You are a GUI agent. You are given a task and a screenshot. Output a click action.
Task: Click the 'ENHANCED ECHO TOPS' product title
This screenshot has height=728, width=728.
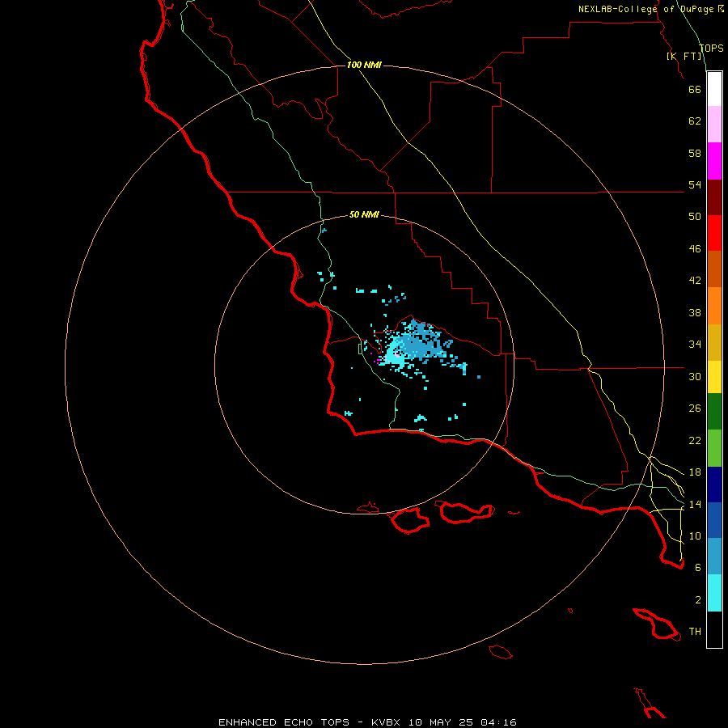[x=284, y=722]
